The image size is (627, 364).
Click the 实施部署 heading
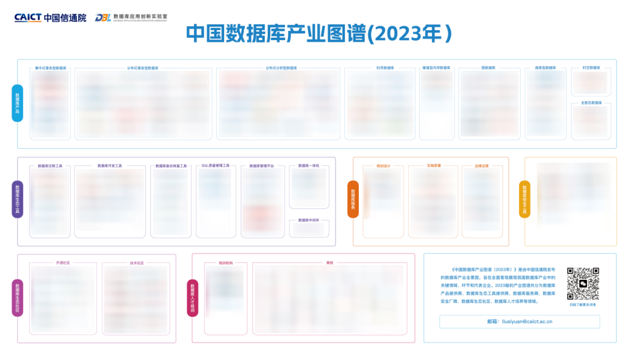[x=434, y=165]
